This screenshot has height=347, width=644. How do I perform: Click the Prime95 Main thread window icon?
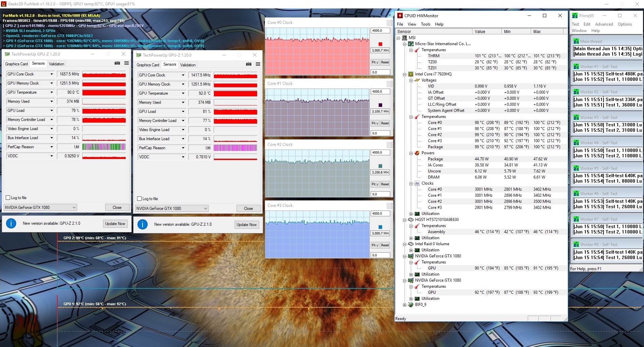(576, 41)
